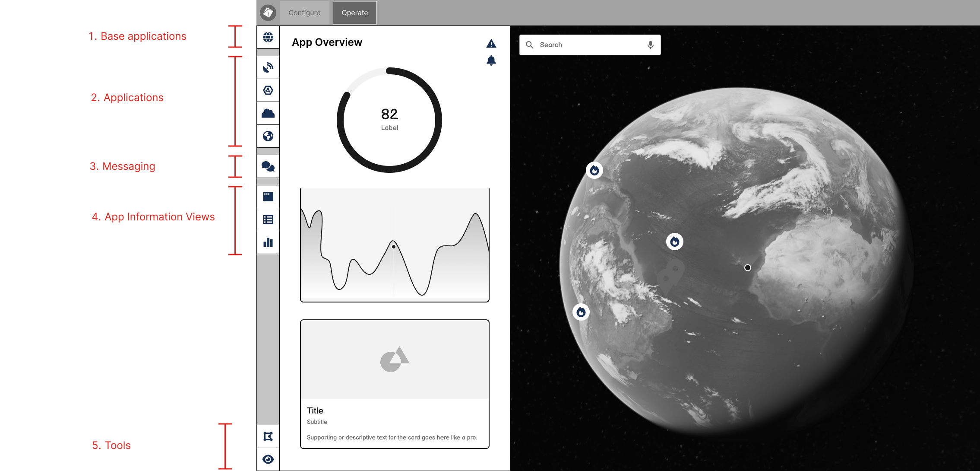Show the card view information icon
The image size is (980, 471).
tap(268, 197)
